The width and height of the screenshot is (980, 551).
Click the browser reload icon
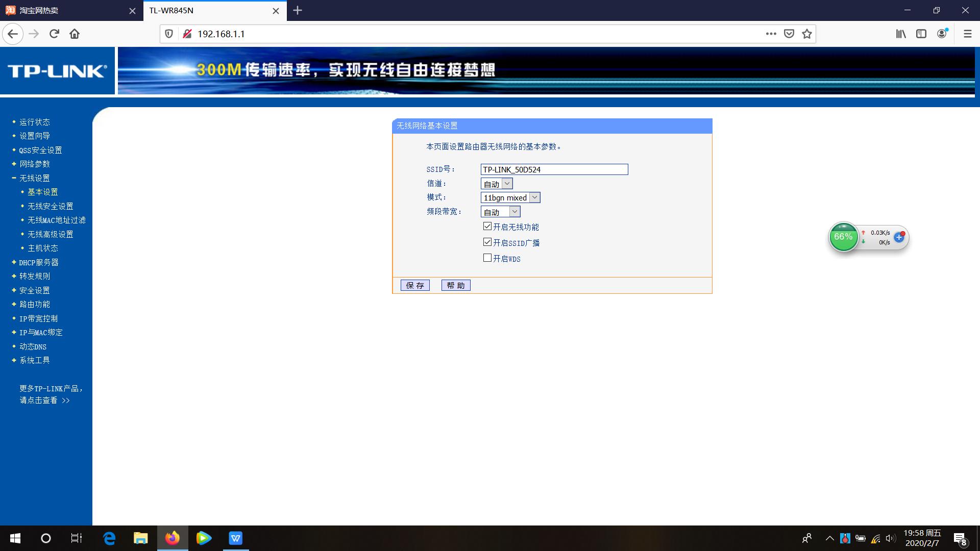pyautogui.click(x=54, y=34)
